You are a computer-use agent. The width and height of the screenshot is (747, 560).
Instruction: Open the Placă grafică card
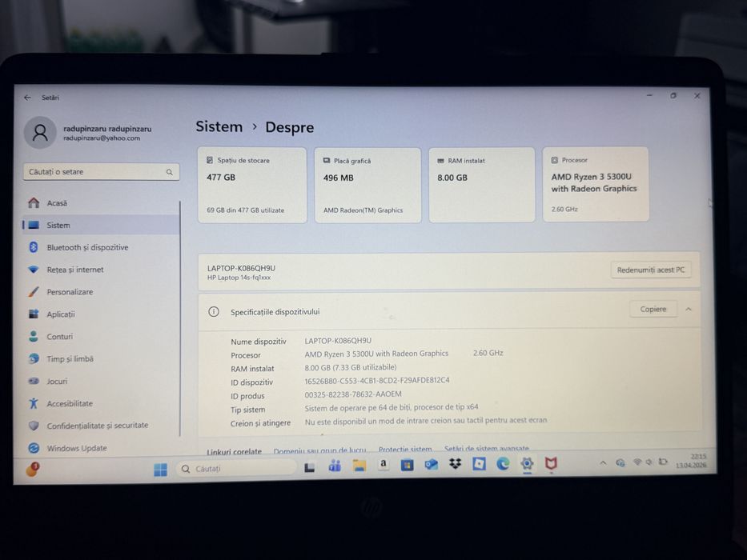pyautogui.click(x=367, y=185)
